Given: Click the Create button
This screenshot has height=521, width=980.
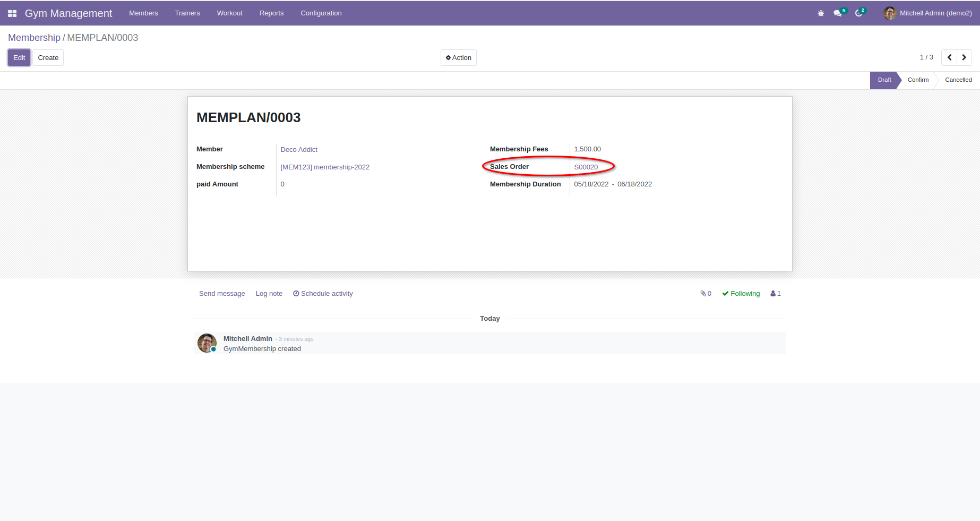Looking at the screenshot, I should click(x=48, y=57).
